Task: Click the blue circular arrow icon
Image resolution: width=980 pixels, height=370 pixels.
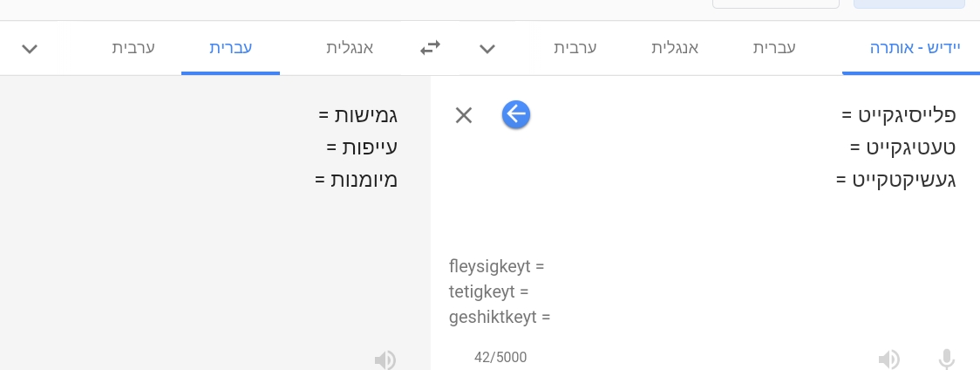Action: tap(516, 114)
